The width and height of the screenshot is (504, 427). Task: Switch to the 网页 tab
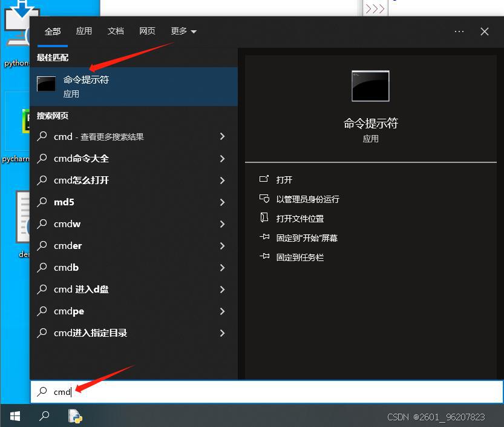tap(147, 31)
